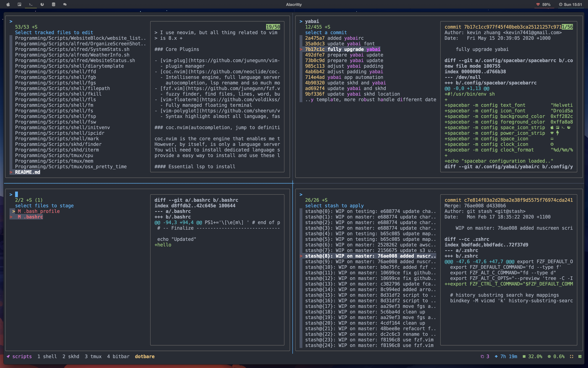Click the 1/56 commit preview scroll indicator
The height and width of the screenshot is (368, 588).
(567, 27)
